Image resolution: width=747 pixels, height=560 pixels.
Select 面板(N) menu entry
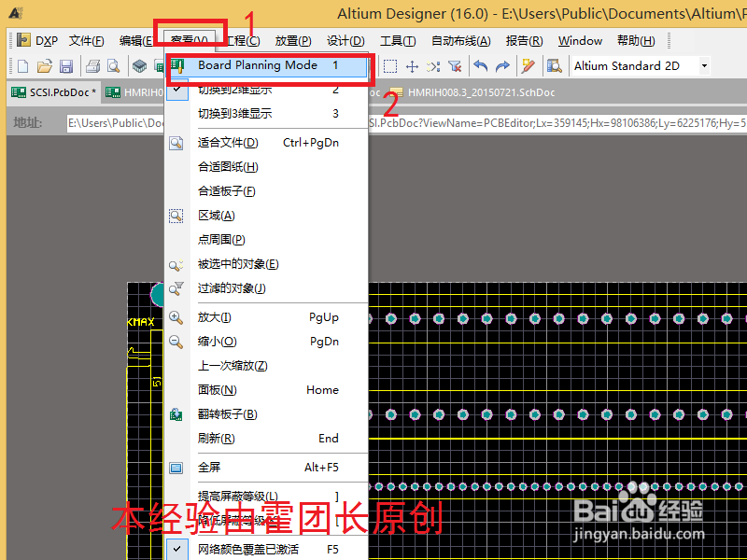[x=267, y=390]
